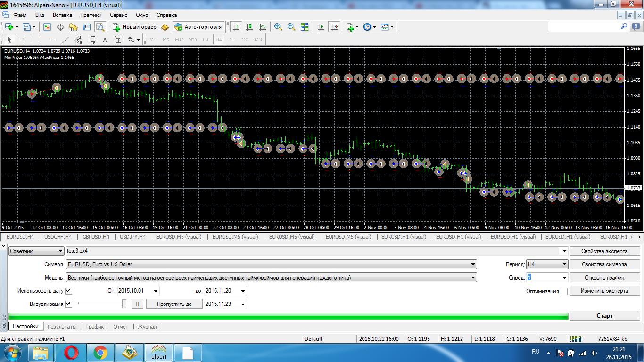Click the zoom in magnifier icon
Screen dimensions: 644x362
(278, 27)
